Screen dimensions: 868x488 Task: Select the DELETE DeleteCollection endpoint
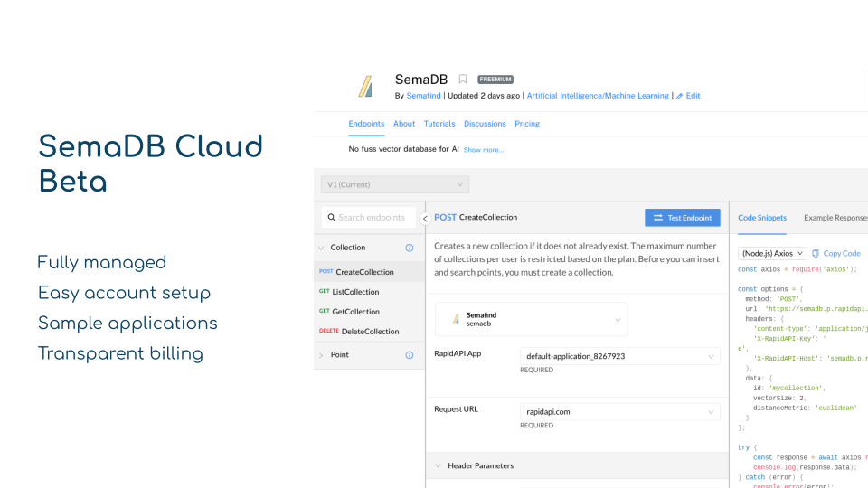(369, 332)
